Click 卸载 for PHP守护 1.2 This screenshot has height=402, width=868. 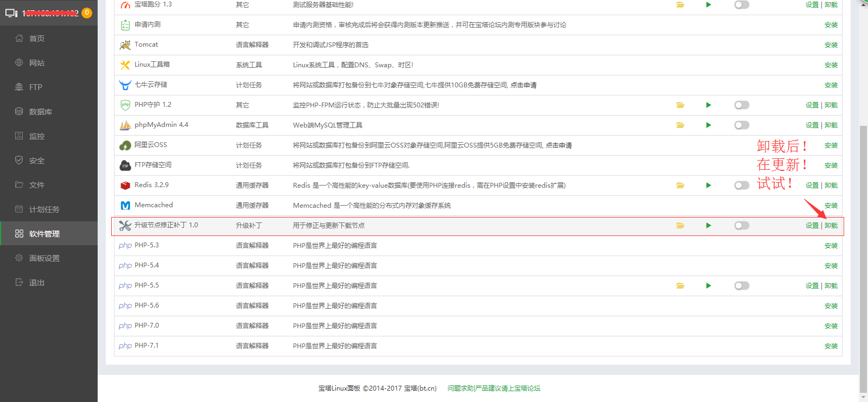pyautogui.click(x=831, y=105)
